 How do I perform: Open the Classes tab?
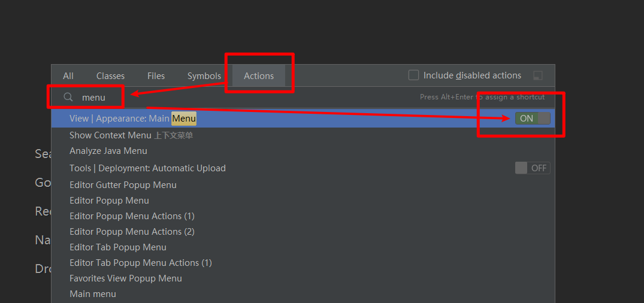[x=110, y=76]
